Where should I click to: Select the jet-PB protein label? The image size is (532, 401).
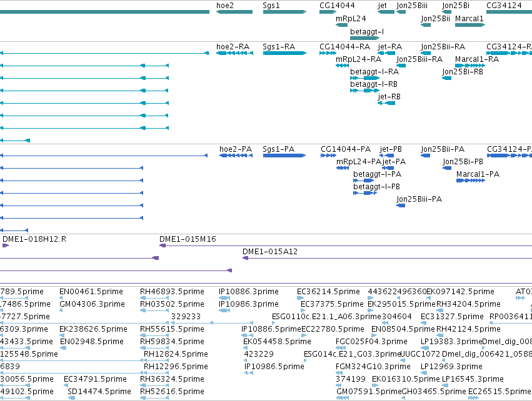391,149
